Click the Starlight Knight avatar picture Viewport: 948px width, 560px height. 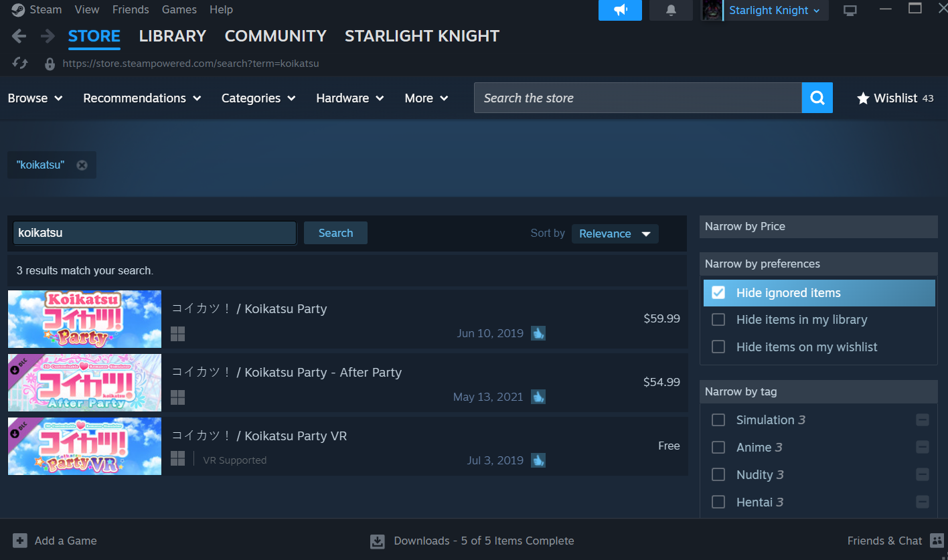(x=712, y=10)
